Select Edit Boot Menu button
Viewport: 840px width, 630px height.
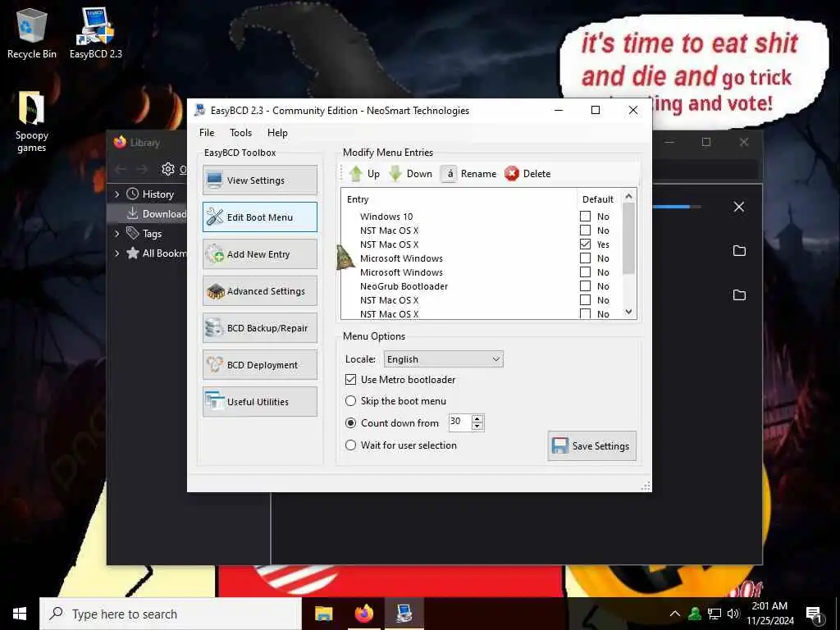click(260, 217)
